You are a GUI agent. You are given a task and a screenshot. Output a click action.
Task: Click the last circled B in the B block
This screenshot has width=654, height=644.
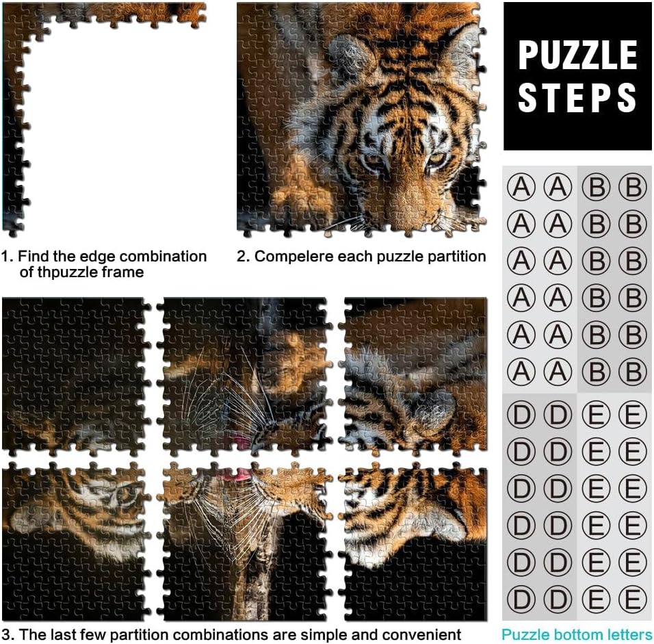coord(632,372)
